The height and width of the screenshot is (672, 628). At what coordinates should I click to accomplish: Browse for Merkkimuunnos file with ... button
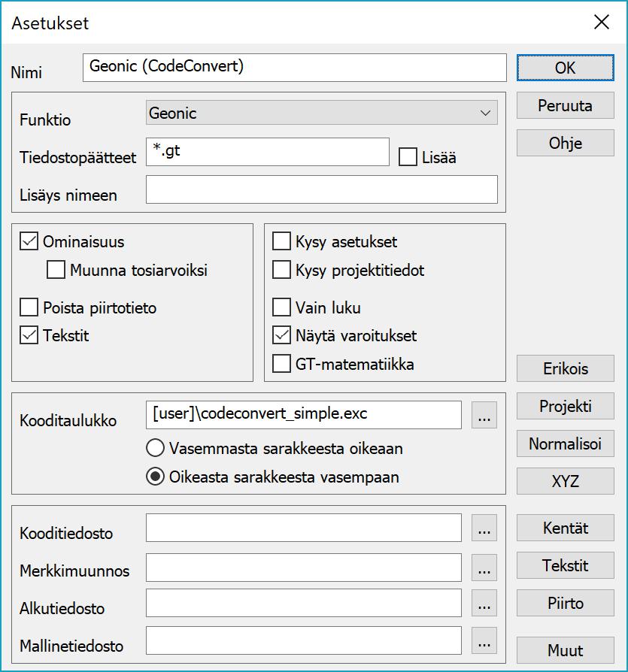pos(484,568)
